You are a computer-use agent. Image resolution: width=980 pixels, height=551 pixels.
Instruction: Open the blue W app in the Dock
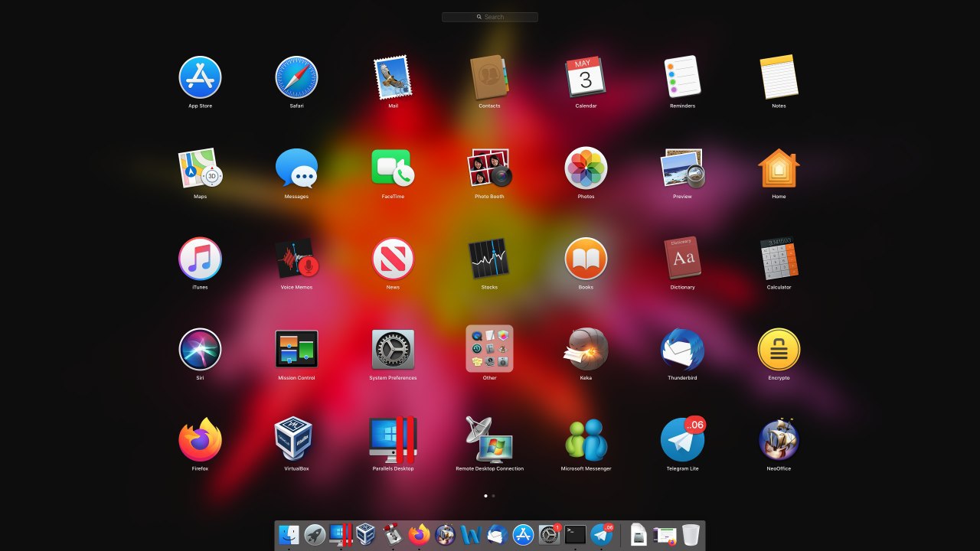[471, 535]
